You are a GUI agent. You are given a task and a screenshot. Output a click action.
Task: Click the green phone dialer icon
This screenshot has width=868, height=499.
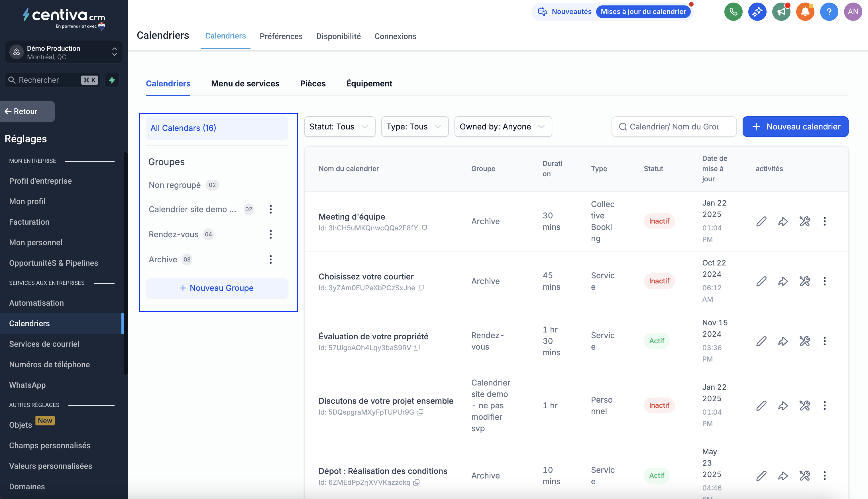coord(733,12)
